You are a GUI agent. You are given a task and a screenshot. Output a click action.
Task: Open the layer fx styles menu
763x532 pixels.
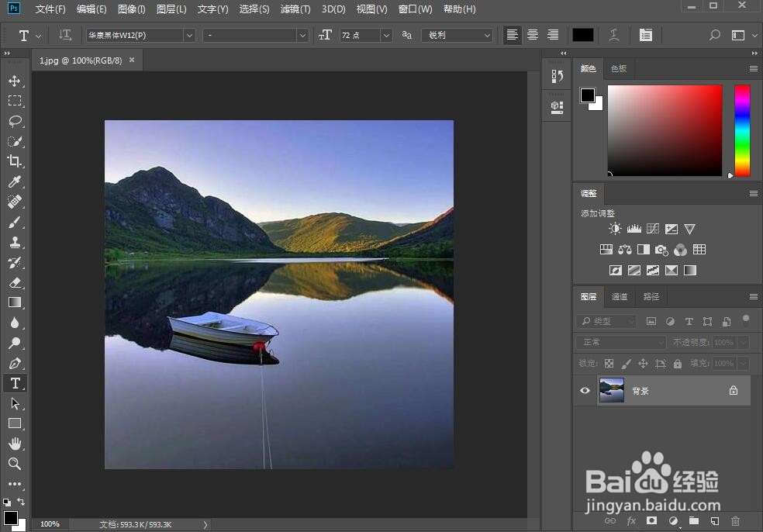[632, 521]
